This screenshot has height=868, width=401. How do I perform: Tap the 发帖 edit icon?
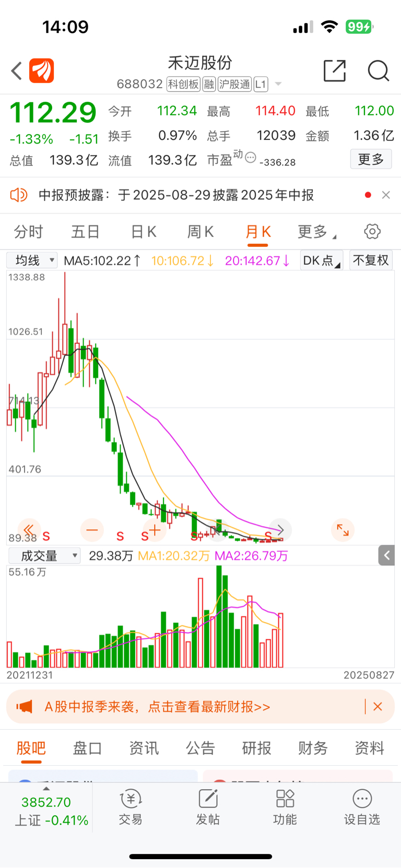pyautogui.click(x=208, y=799)
